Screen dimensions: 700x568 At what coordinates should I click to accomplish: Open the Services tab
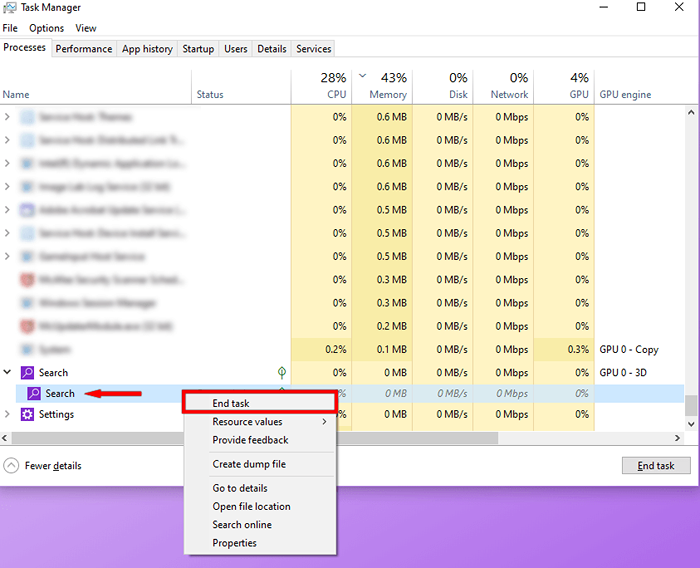[x=314, y=49]
